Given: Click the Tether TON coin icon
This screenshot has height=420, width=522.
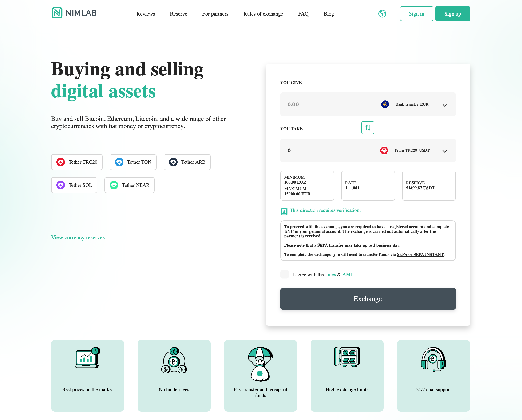Looking at the screenshot, I should [x=119, y=162].
